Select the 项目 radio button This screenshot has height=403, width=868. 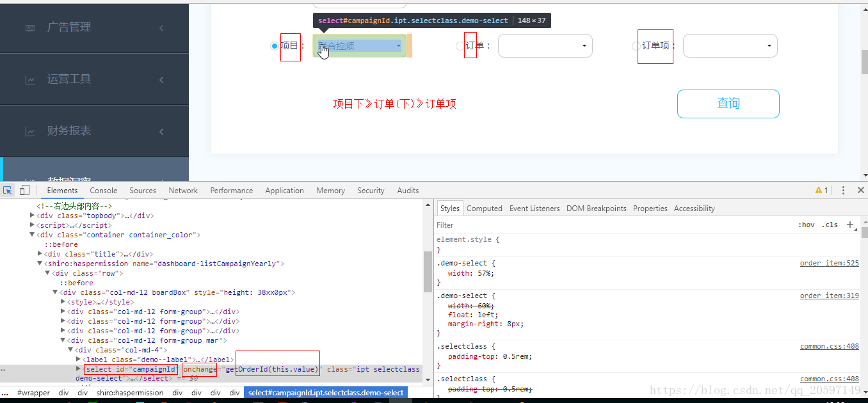tap(275, 46)
